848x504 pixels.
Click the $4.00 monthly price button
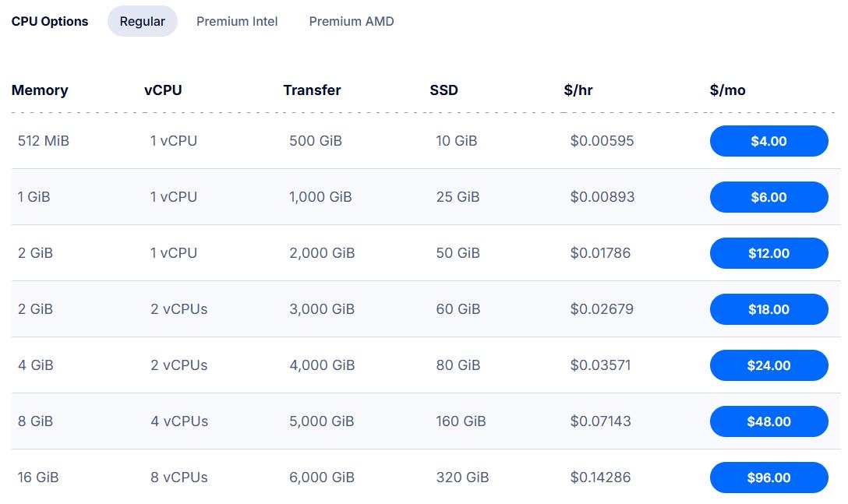click(x=768, y=141)
